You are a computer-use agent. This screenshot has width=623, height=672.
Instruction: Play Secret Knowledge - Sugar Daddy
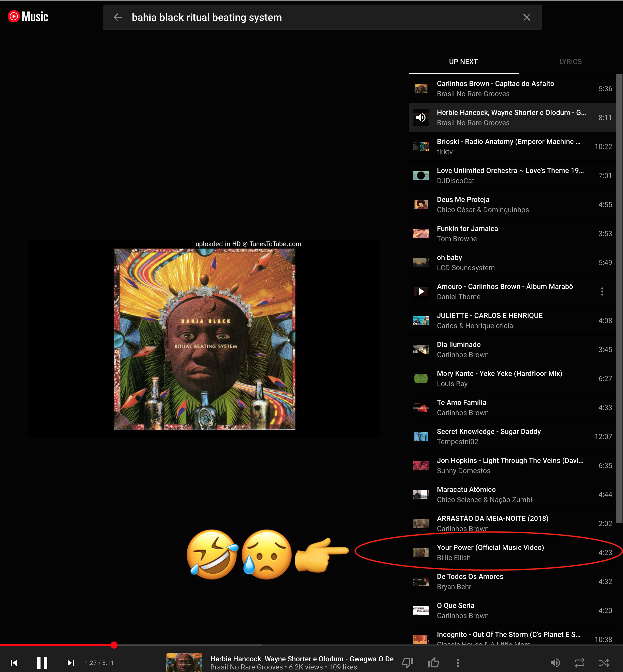point(512,436)
